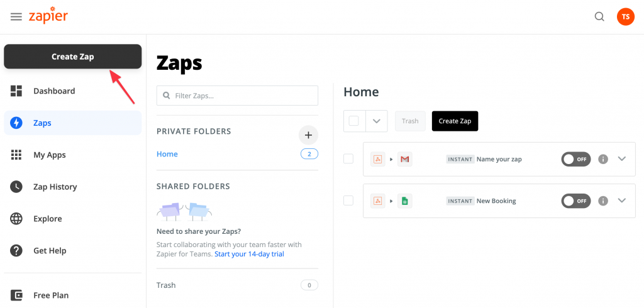The height and width of the screenshot is (308, 644).
Task: Open Get Help in sidebar
Action: tap(73, 251)
